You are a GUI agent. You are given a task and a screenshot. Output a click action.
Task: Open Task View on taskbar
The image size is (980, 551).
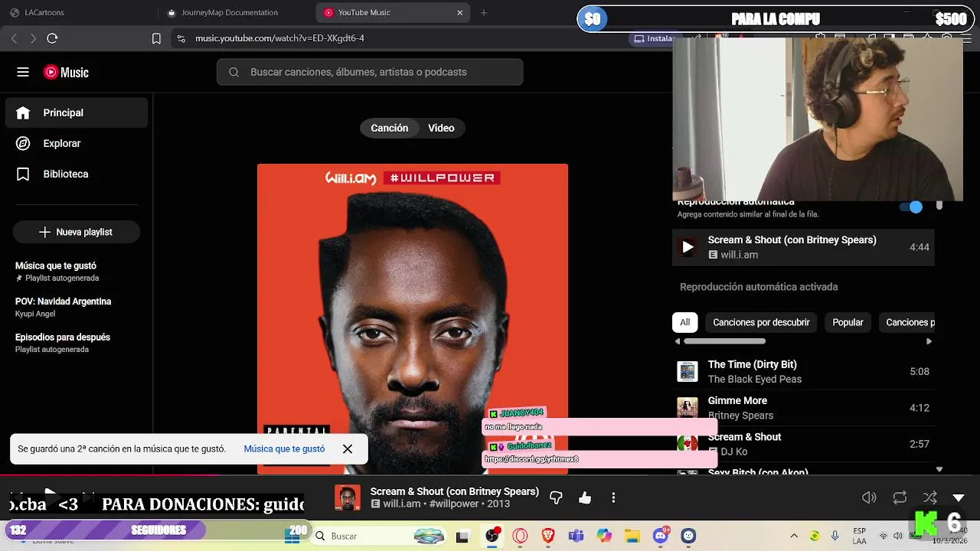462,536
